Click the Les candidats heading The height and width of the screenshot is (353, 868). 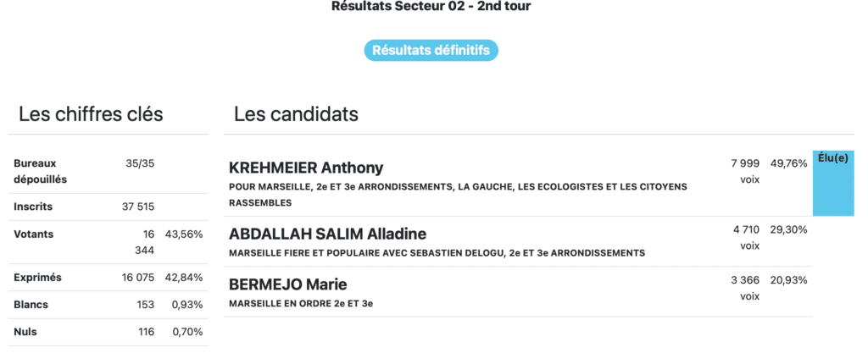296,113
